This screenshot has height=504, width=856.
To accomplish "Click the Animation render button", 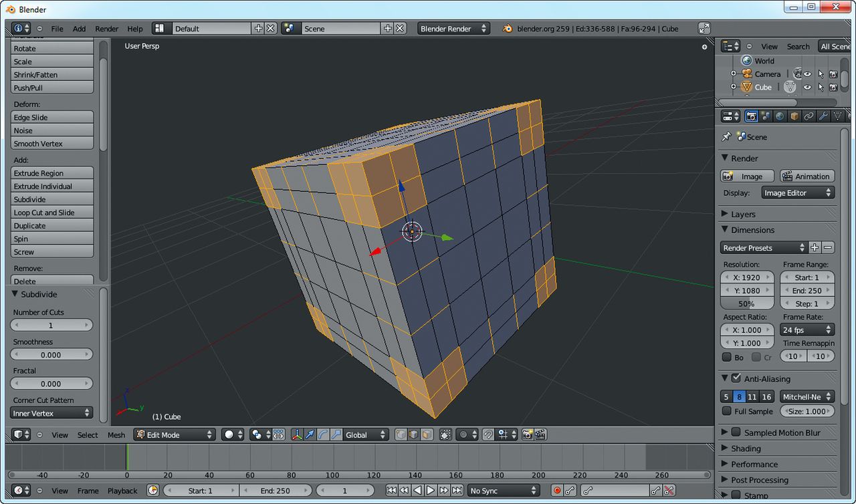I will point(807,176).
